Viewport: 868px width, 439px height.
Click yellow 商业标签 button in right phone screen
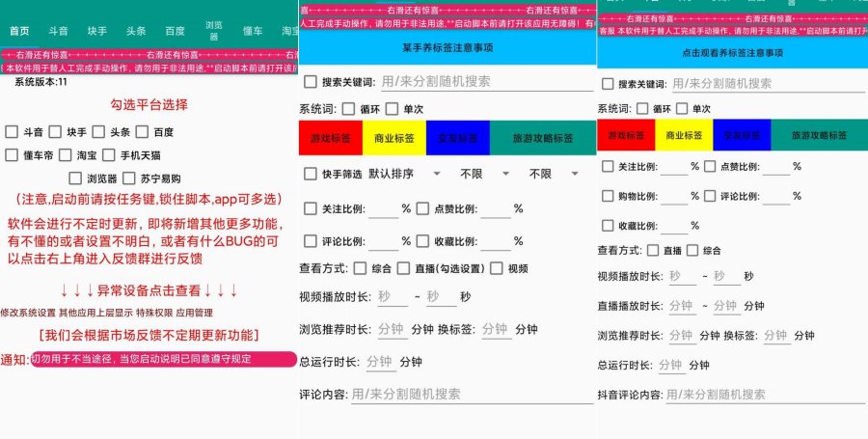click(x=684, y=135)
